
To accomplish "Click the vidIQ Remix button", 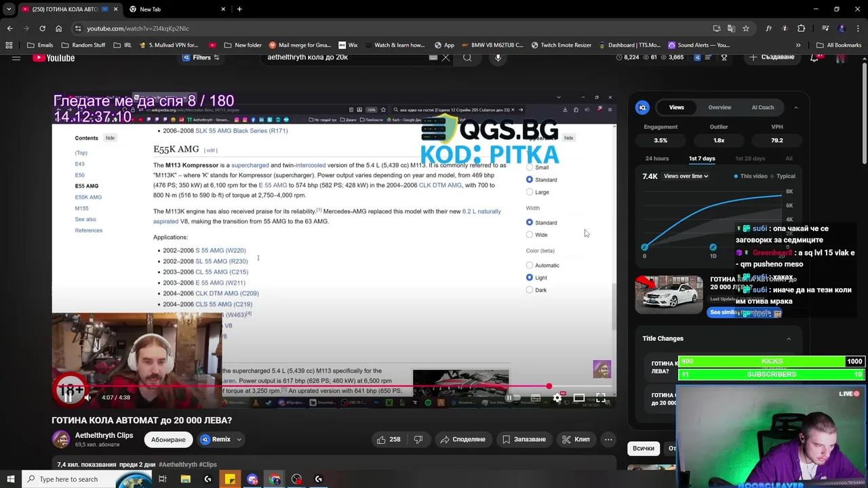I will [216, 439].
